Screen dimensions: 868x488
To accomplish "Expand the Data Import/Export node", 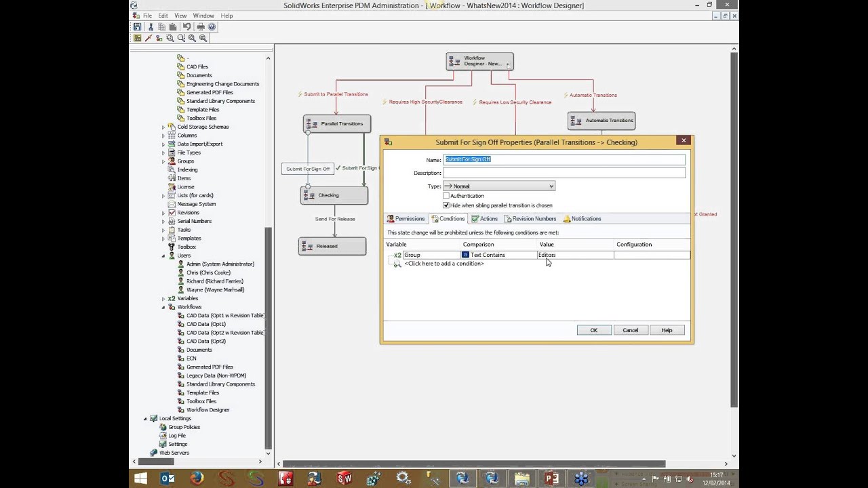I will point(163,144).
